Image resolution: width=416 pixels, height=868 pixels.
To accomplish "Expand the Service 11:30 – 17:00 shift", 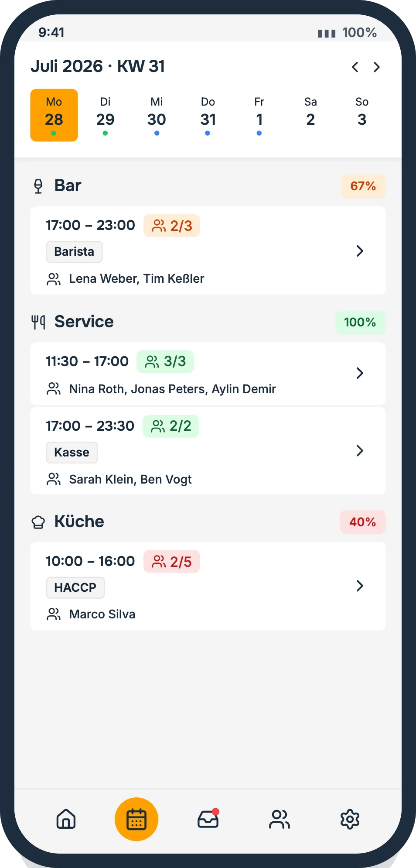I will [x=208, y=374].
